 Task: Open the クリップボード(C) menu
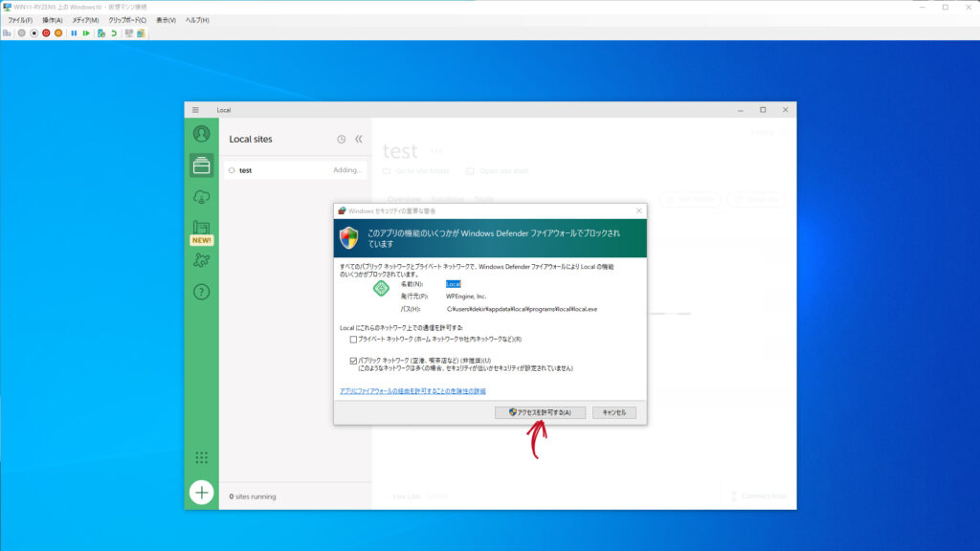pos(127,20)
